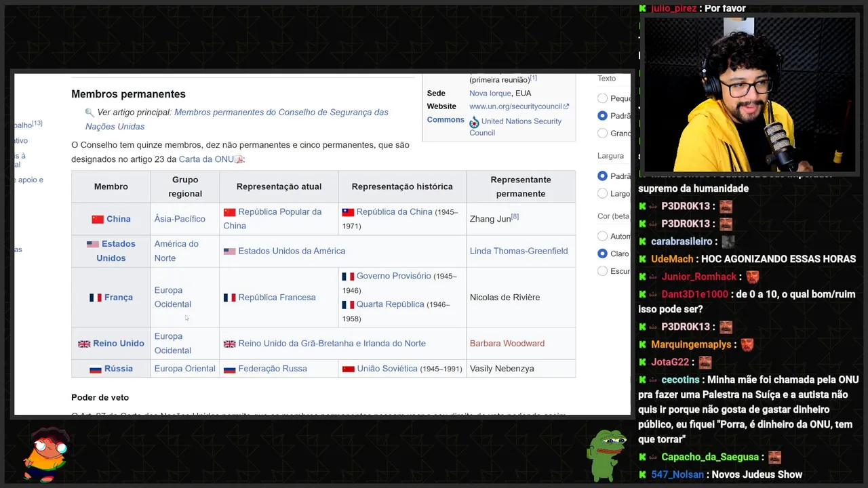Click the streamer webcam video overlay

(x=749, y=94)
